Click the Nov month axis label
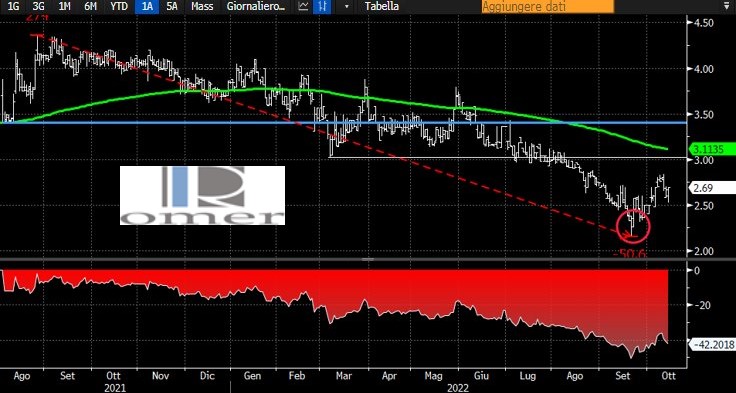The image size is (736, 393). (x=161, y=376)
